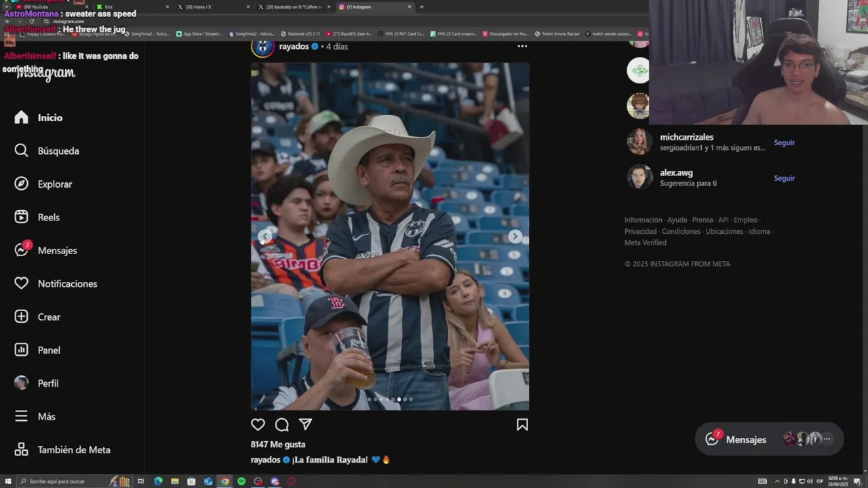The height and width of the screenshot is (488, 868).
Task: Open Spotify from the taskbar
Action: click(x=241, y=481)
